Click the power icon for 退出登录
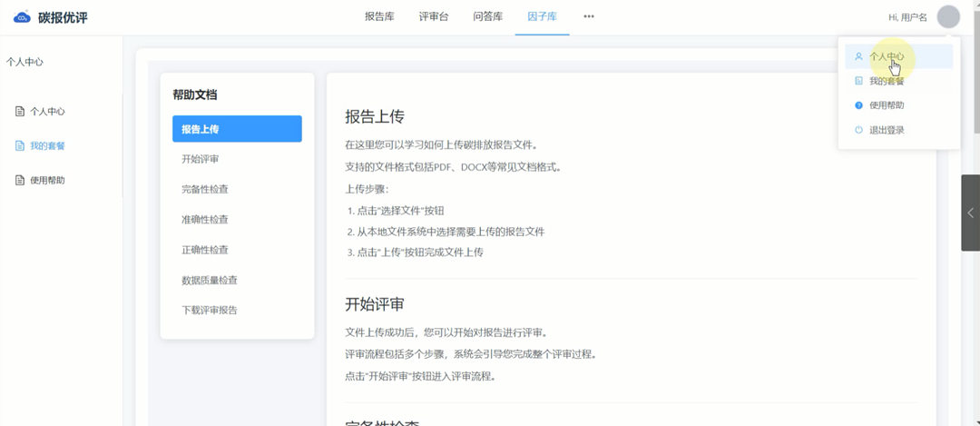This screenshot has width=980, height=426. (x=858, y=130)
